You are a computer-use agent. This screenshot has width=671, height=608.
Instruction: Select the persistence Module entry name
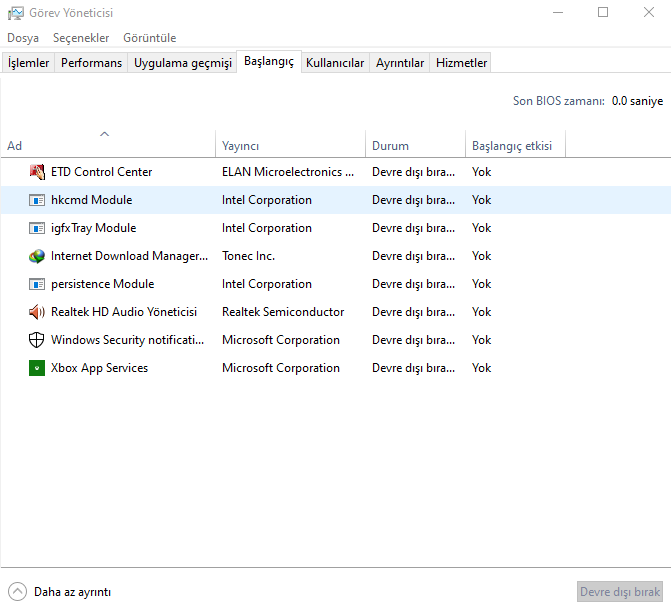click(x=102, y=284)
